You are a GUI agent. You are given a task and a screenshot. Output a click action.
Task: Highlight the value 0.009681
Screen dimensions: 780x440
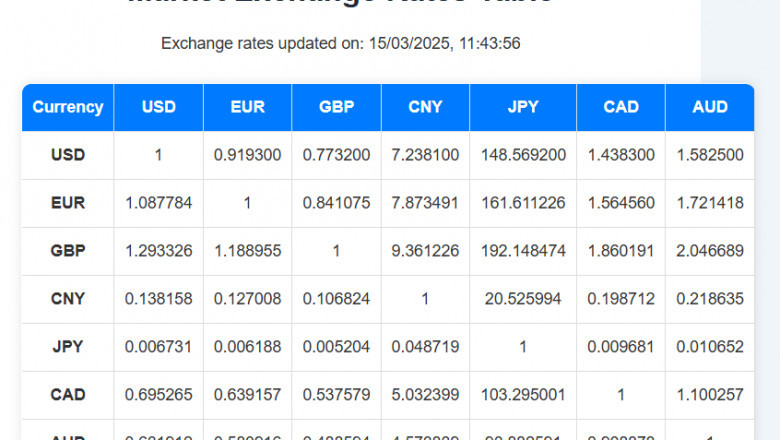(621, 347)
